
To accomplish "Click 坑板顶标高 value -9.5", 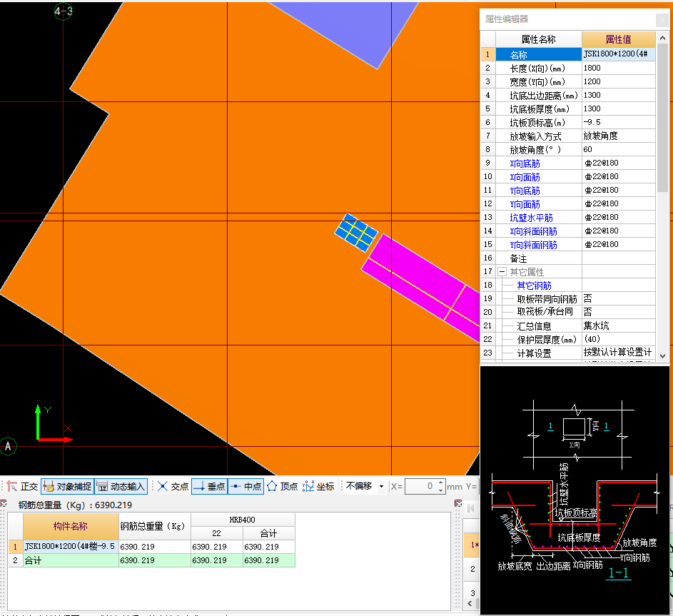I will pyautogui.click(x=619, y=122).
